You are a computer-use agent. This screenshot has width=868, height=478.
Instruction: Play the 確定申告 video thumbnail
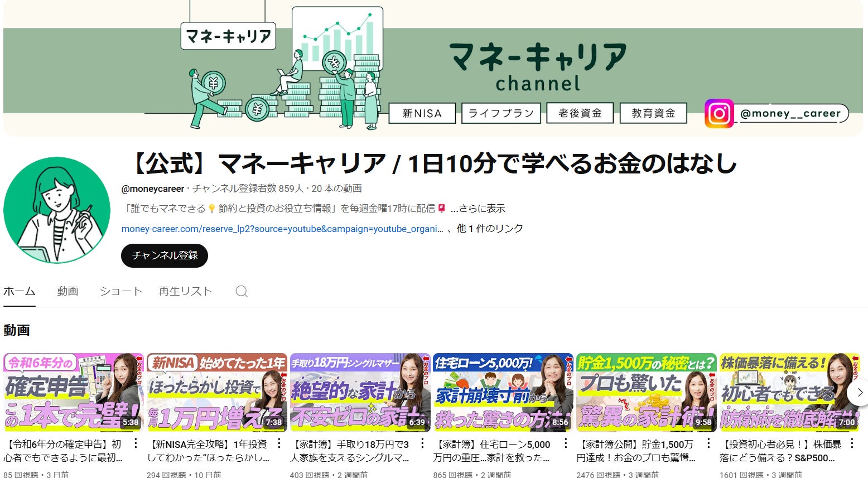[x=74, y=392]
